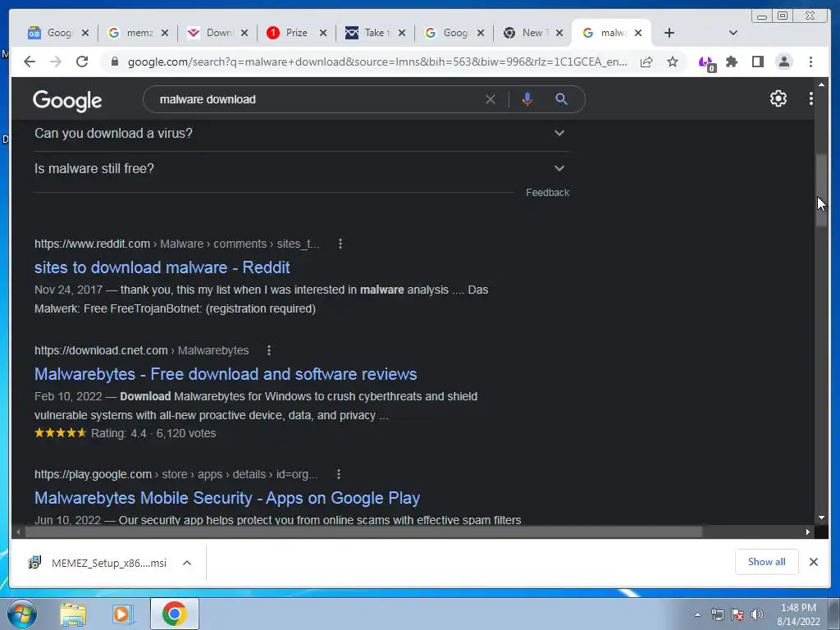This screenshot has width=840, height=630.
Task: Open a new tab with plus button
Action: (669, 33)
